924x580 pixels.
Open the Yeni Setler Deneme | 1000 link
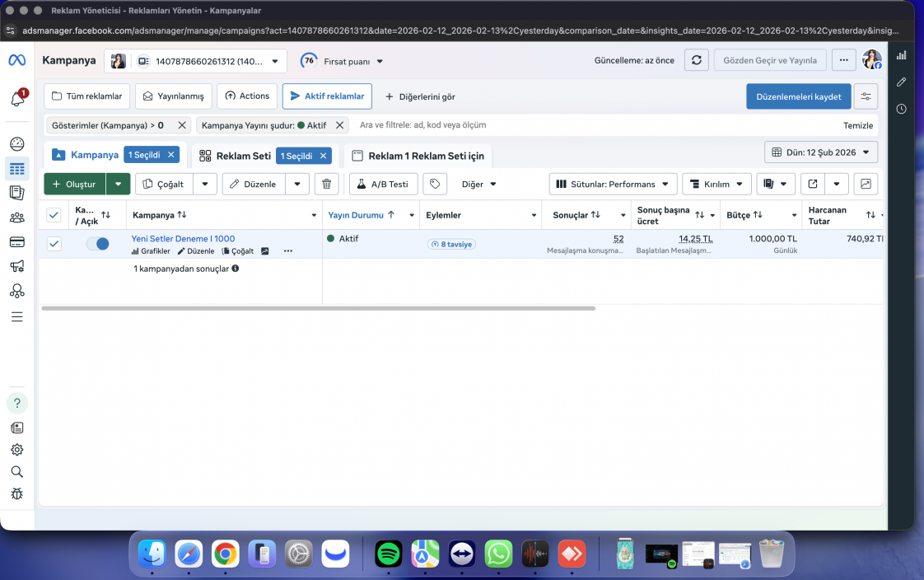(184, 239)
